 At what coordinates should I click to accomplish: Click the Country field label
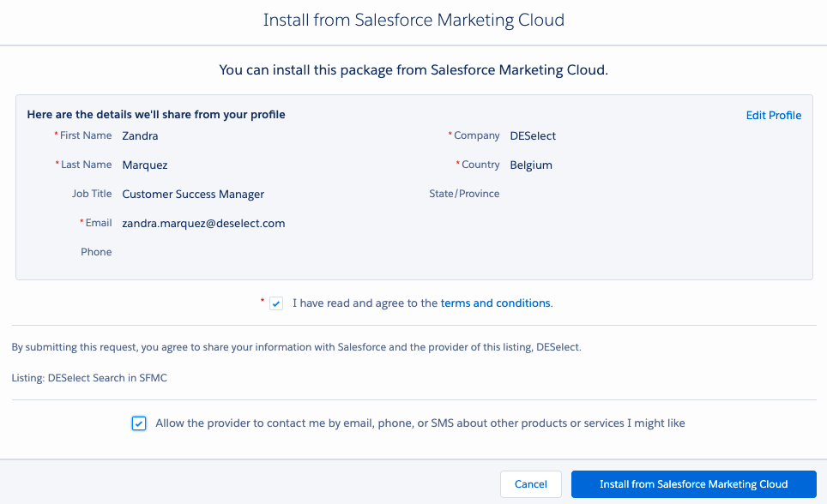click(x=480, y=165)
